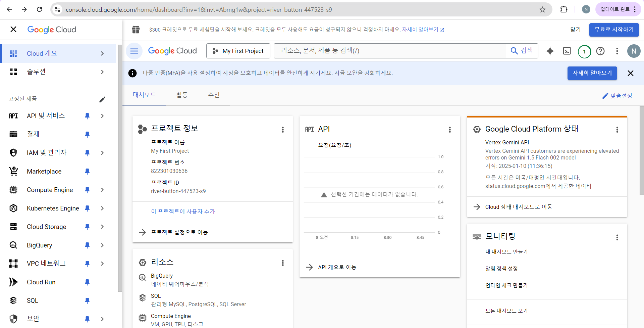This screenshot has width=644, height=328.
Task: Open browser extensions puzzle icon
Action: 564,9
